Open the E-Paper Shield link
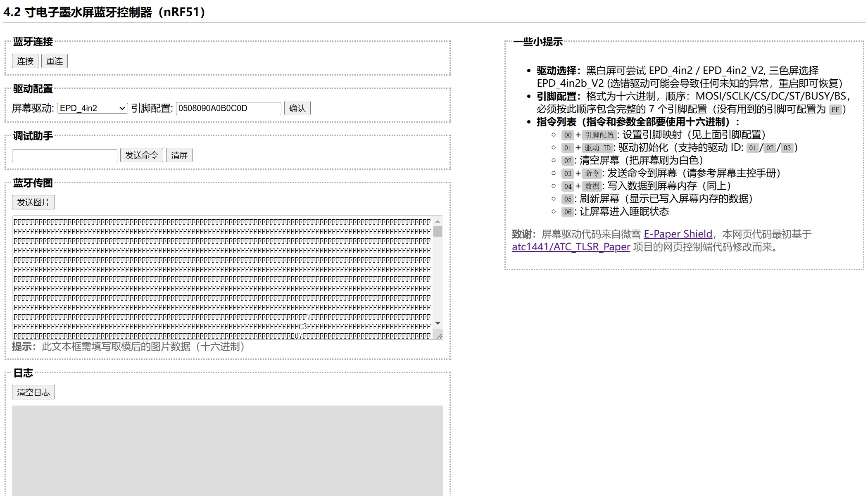The image size is (868, 496). [x=678, y=234]
